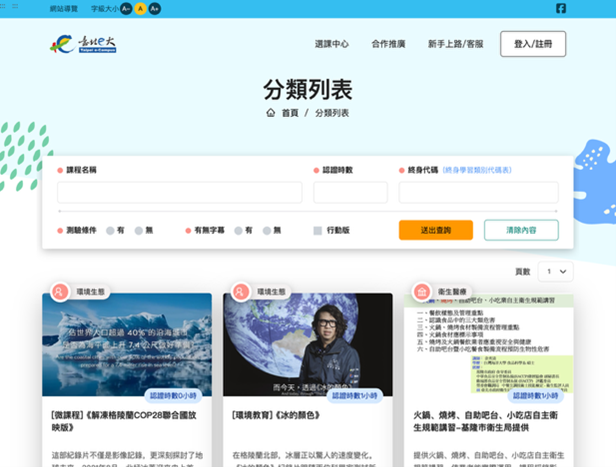This screenshot has width=616, height=467.
Task: Open the Facebook page icon
Action: [561, 8]
